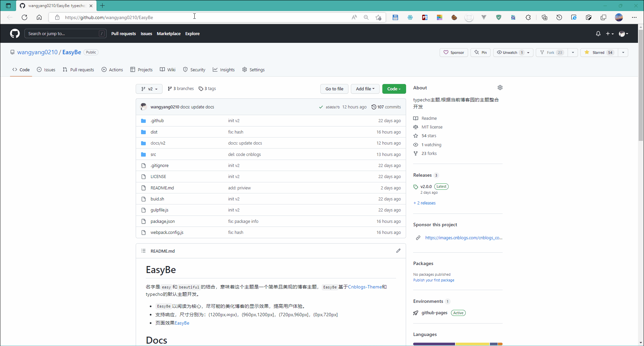
Task: Open a new browser tab
Action: coord(103,6)
